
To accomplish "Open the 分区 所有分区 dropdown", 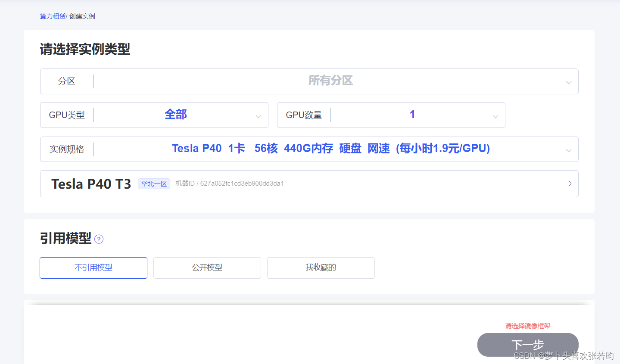I will [309, 81].
